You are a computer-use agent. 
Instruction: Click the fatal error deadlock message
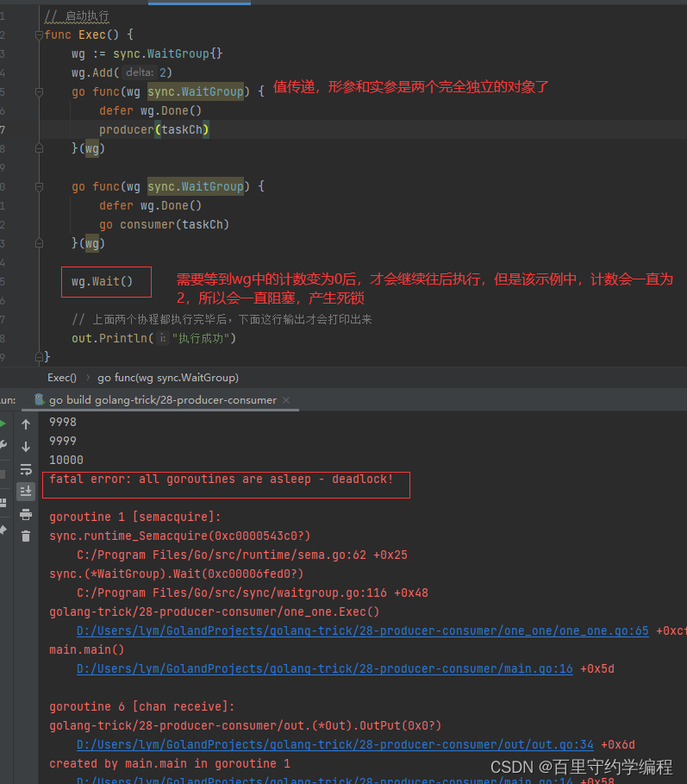click(221, 480)
